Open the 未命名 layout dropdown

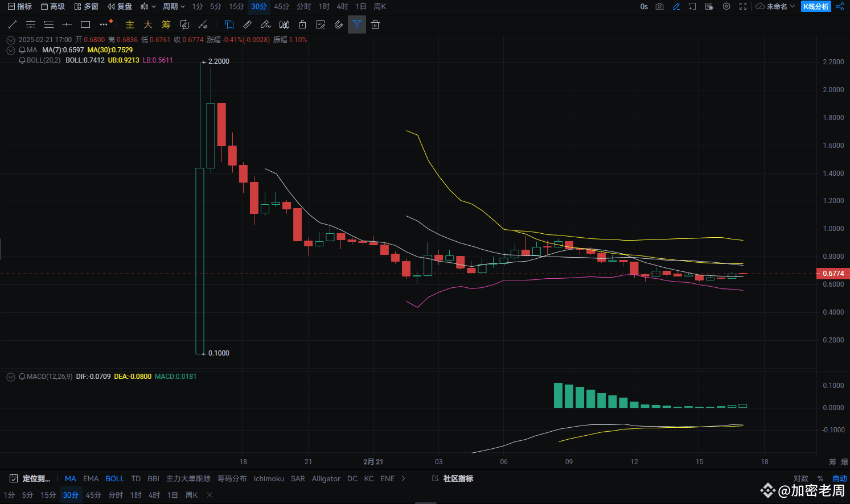click(775, 6)
